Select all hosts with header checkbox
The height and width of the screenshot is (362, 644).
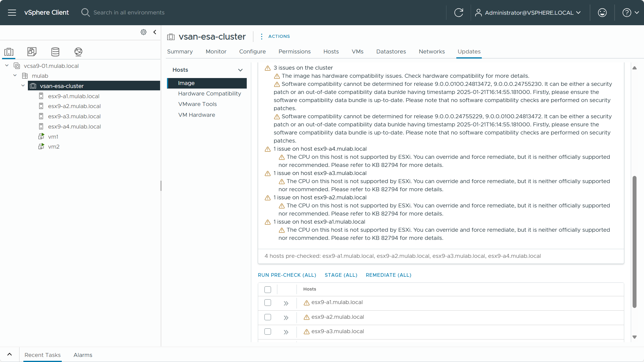[268, 289]
